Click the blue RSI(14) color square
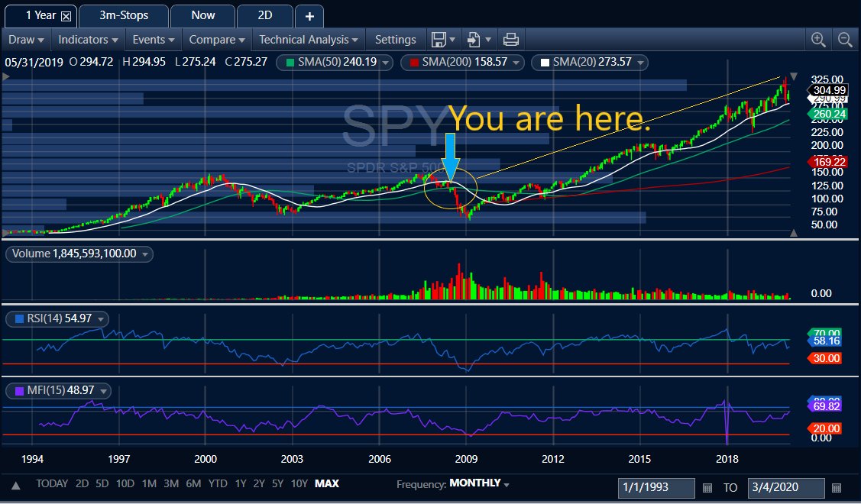The image size is (861, 504). tap(19, 318)
